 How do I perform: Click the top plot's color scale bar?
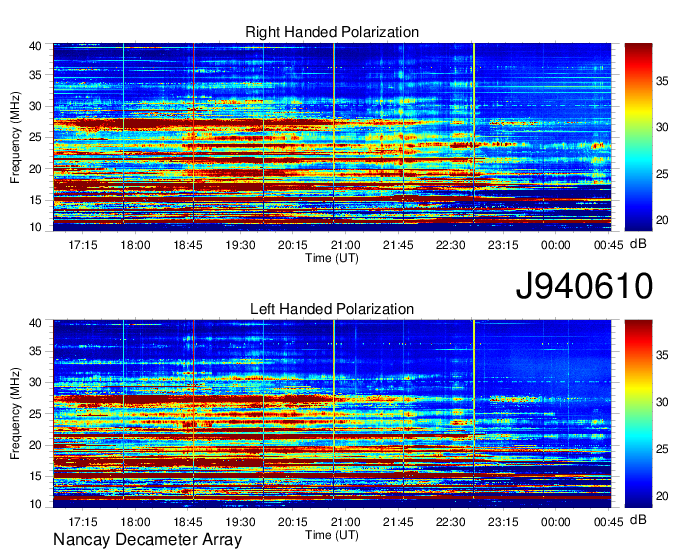click(638, 137)
